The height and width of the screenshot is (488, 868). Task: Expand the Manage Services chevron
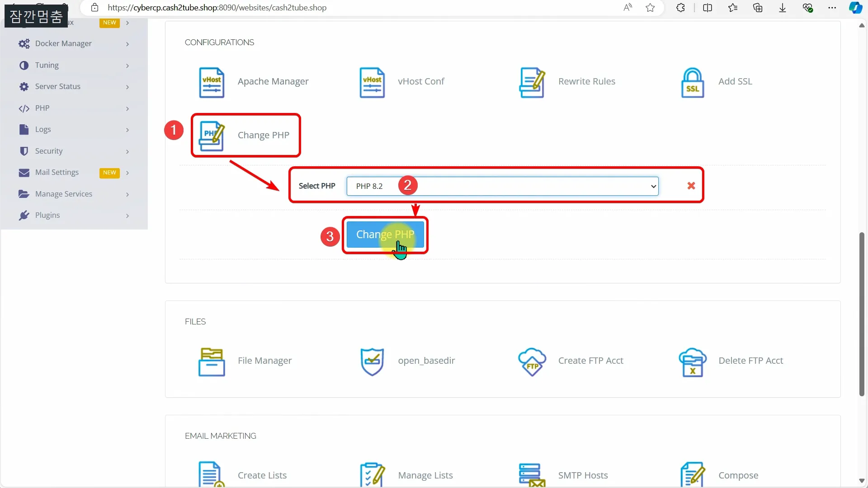[127, 194]
